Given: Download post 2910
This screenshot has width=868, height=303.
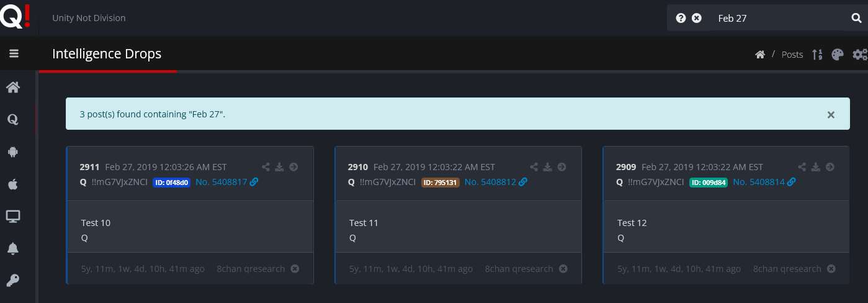Looking at the screenshot, I should coord(548,167).
